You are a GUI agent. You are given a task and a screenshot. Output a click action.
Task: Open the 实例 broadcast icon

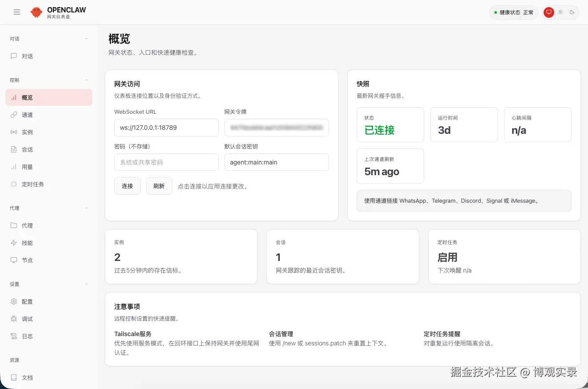point(14,132)
